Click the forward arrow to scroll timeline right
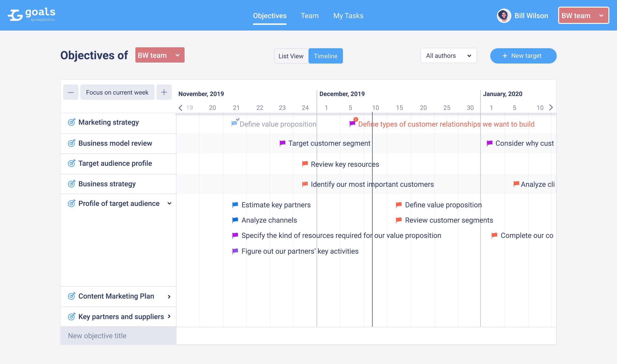 coord(551,107)
